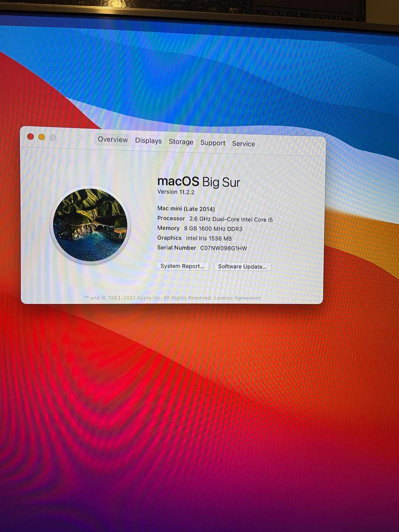The height and width of the screenshot is (532, 399).
Task: Open the Licence Agreement link
Action: (x=237, y=298)
